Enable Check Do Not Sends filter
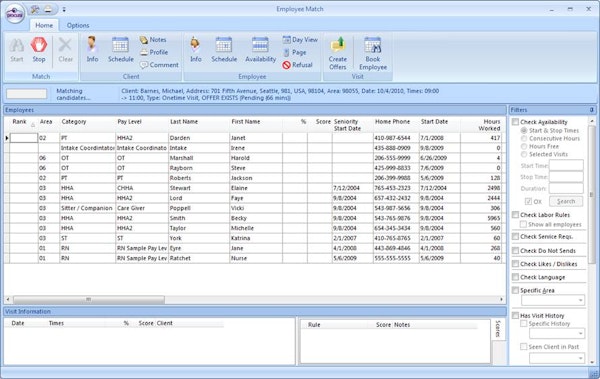The height and width of the screenshot is (379, 600). 515,251
